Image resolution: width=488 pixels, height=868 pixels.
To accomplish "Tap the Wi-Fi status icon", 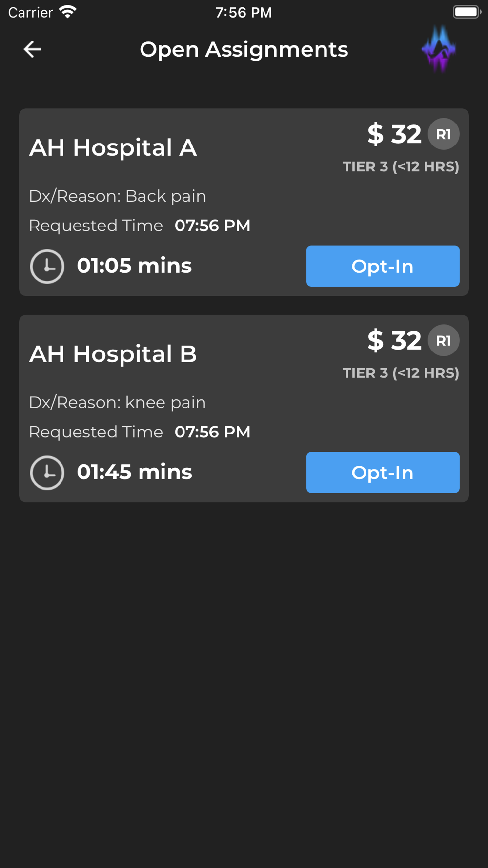I will (x=68, y=12).
